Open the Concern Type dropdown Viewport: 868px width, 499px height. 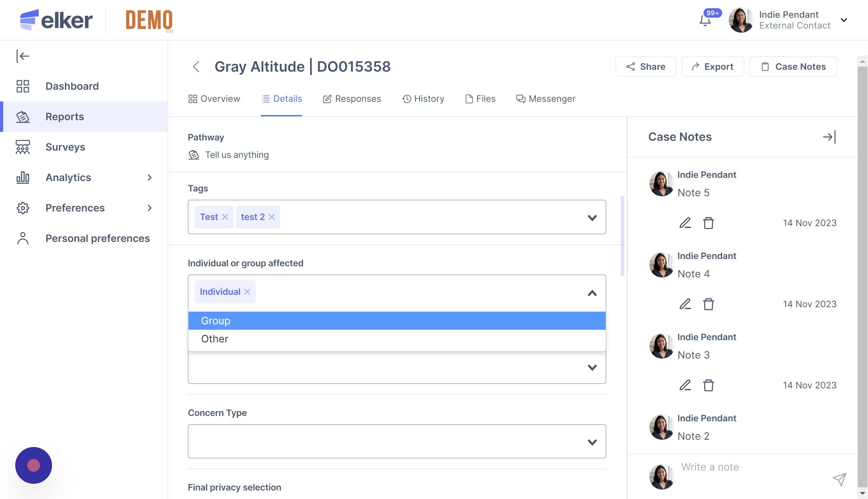click(592, 442)
